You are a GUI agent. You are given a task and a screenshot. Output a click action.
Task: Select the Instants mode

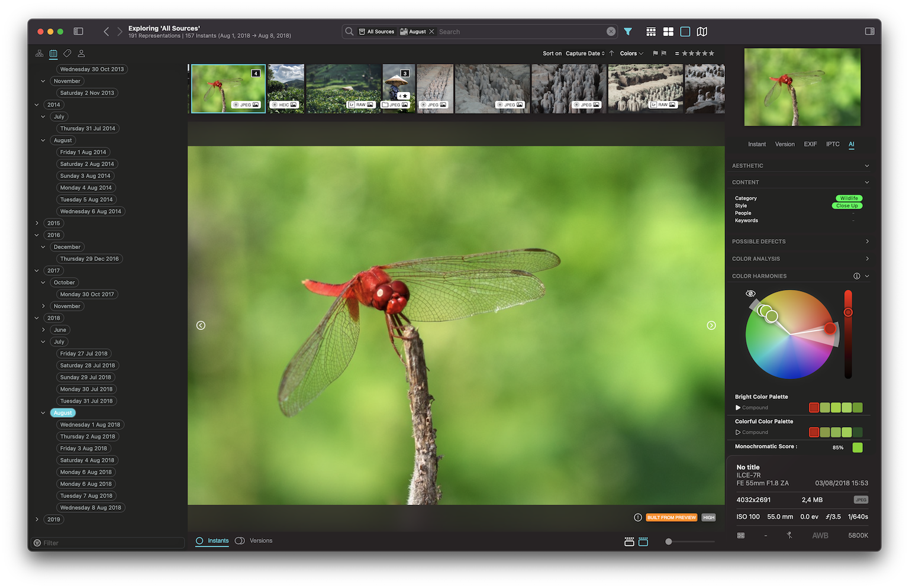[x=212, y=541]
